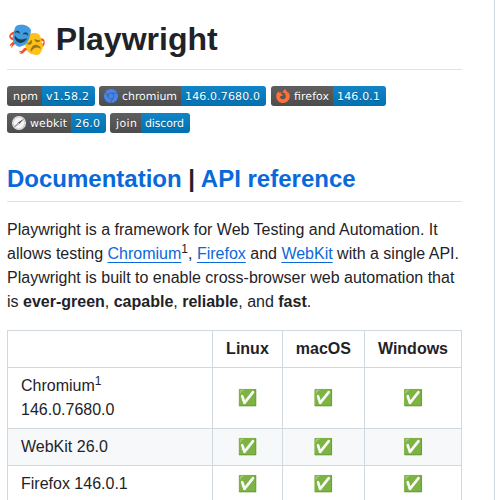Click the Firefox row Windows check mark
Screen dimensions: 500x500
coord(413,484)
